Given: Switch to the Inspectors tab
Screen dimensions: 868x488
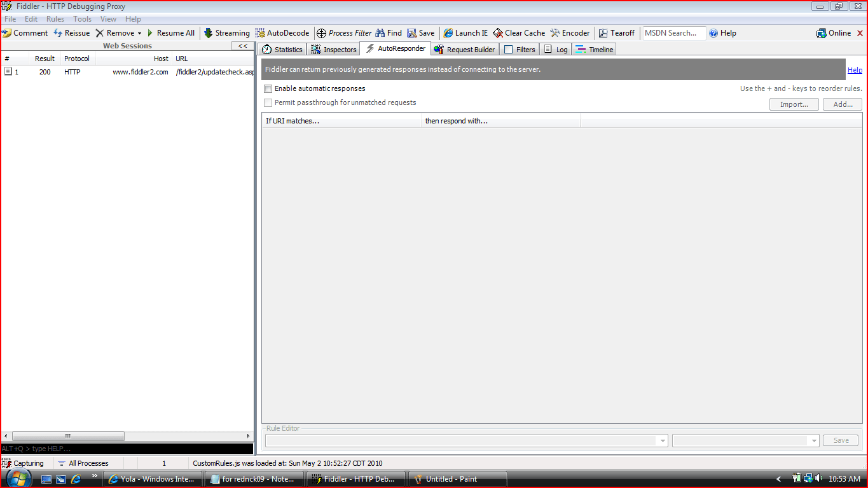Looking at the screenshot, I should [x=334, y=50].
